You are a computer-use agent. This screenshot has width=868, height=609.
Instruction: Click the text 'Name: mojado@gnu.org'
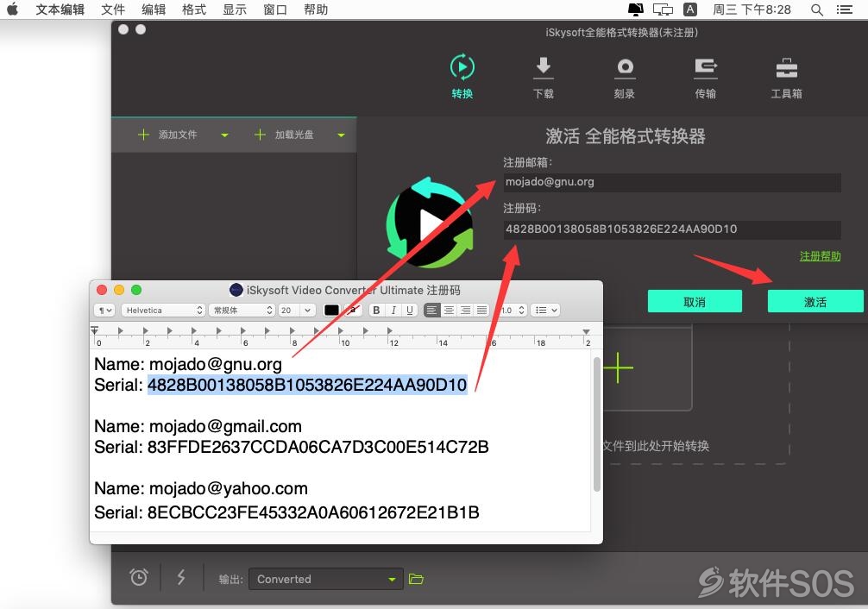[x=188, y=364]
